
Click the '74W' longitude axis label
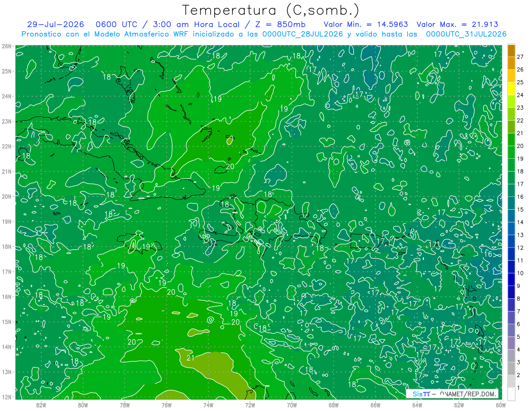[x=208, y=405]
